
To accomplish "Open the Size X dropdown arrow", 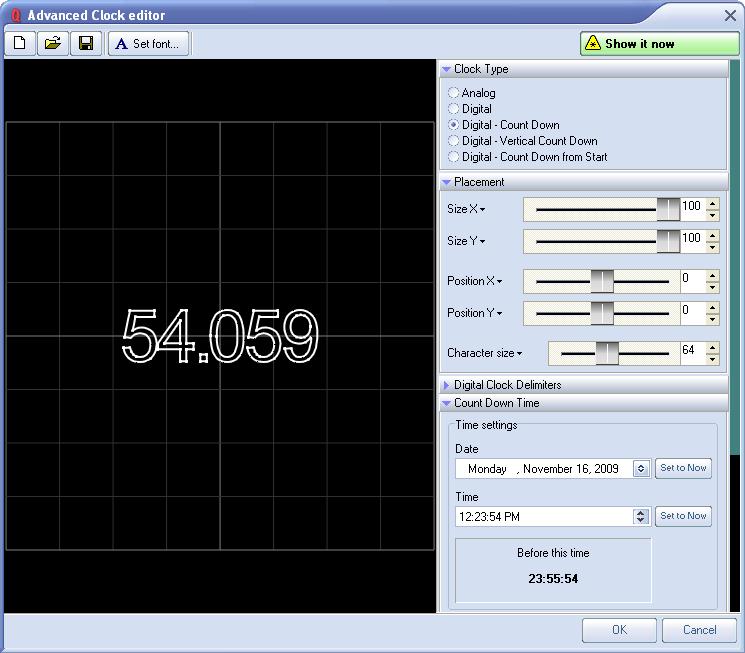I will click(482, 210).
